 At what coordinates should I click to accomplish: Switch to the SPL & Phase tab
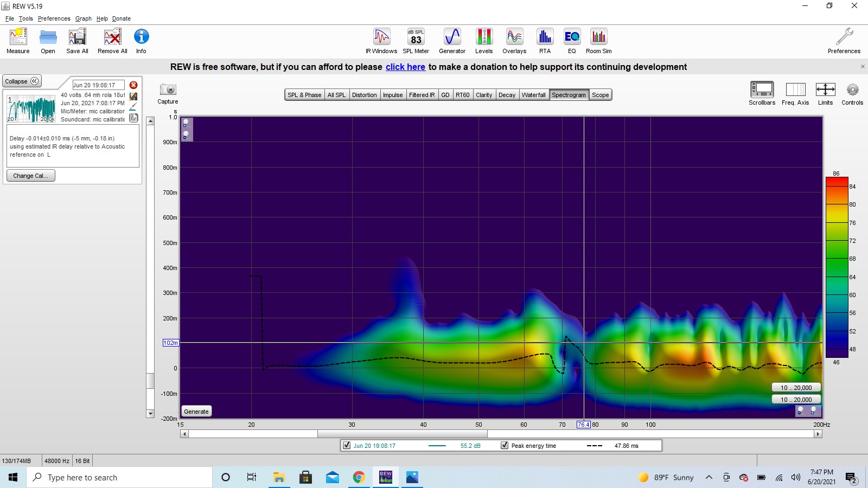[304, 95]
